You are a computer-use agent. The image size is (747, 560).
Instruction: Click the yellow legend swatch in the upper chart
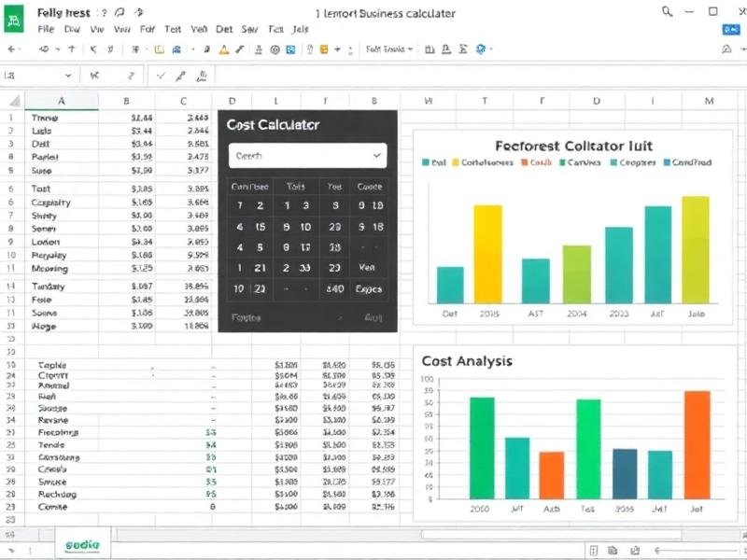[x=456, y=162]
